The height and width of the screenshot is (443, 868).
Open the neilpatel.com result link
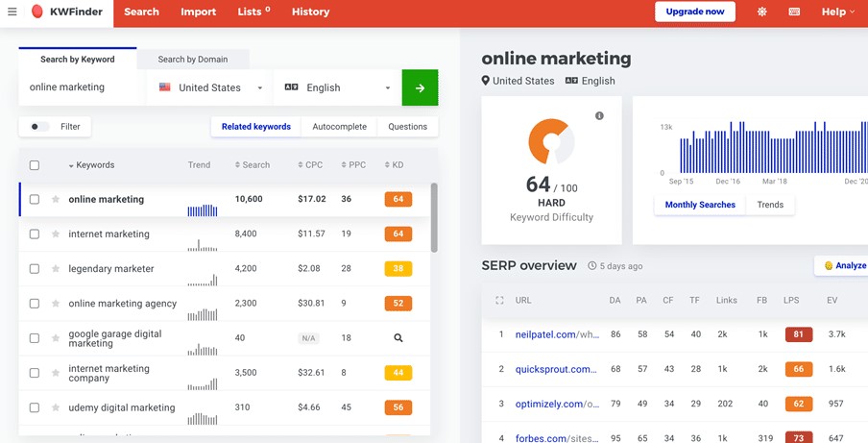[x=557, y=334]
